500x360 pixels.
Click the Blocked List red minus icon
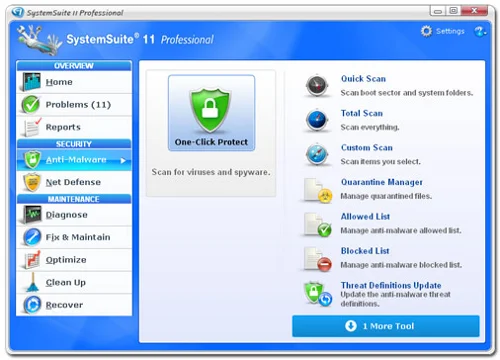coord(317,259)
